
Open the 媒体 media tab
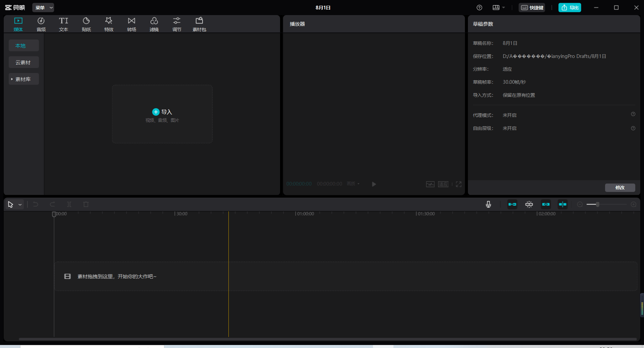point(18,24)
